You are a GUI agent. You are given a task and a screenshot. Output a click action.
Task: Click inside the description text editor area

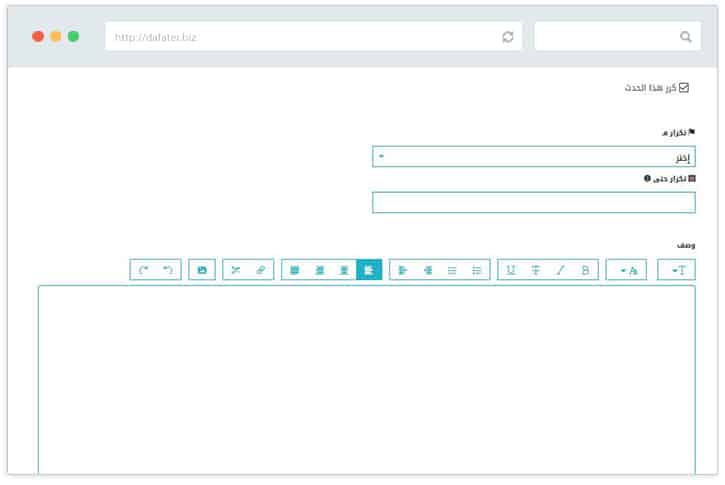366,380
